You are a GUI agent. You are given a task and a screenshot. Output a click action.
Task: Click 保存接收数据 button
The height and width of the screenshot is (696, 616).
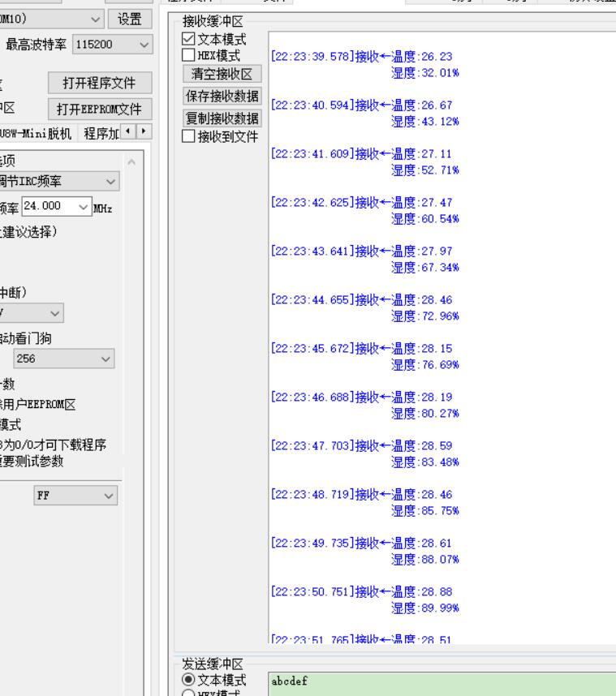(222, 96)
